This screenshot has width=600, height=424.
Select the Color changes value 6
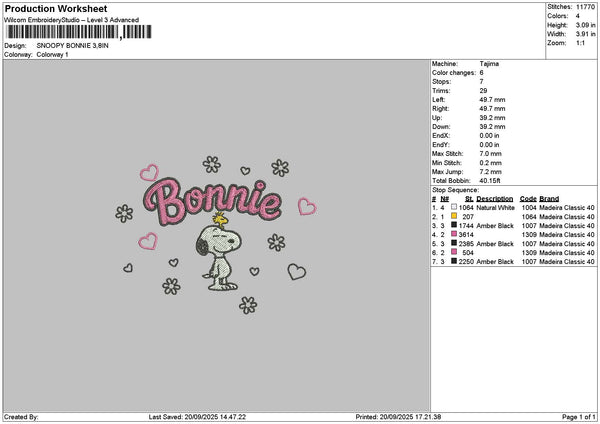tap(481, 73)
